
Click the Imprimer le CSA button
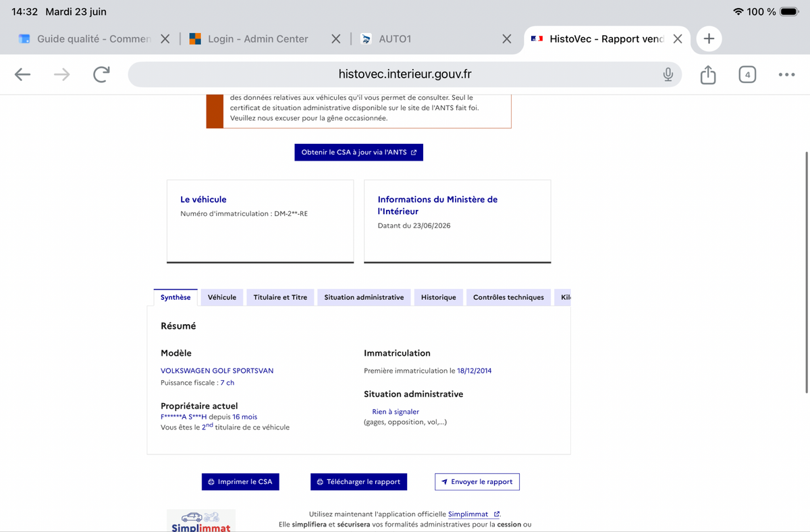pos(240,481)
